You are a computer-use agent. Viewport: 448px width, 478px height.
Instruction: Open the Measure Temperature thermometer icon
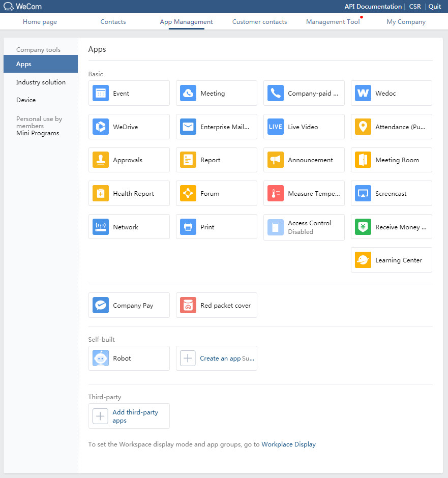point(276,193)
